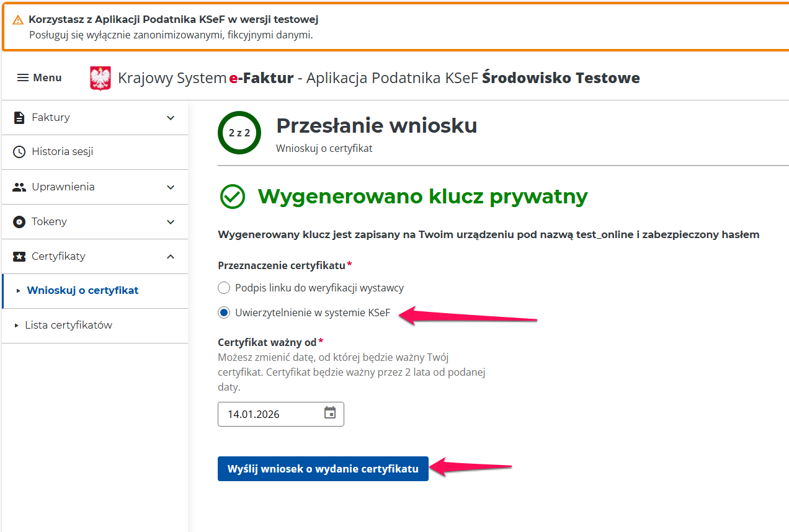Select 'Podpis linku do weryfikacji wystawcy' radio

click(224, 288)
